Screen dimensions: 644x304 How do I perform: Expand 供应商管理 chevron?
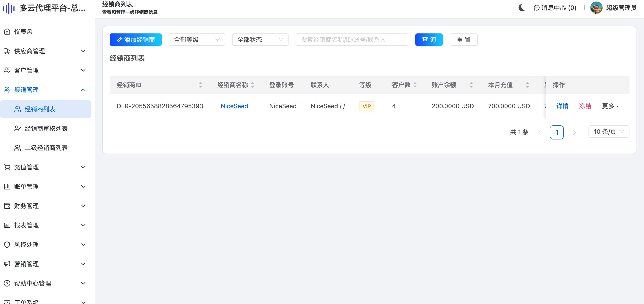pos(83,51)
